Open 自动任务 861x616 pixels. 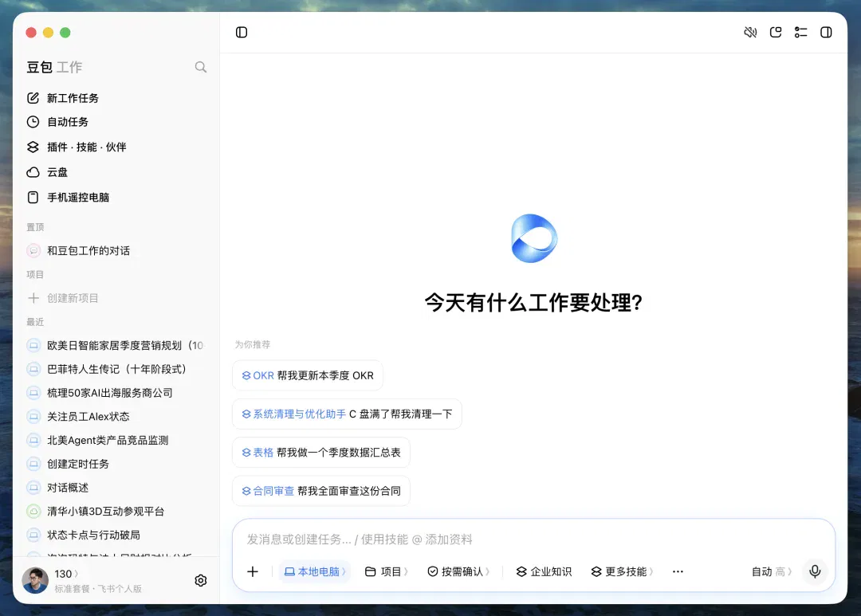[116, 122]
